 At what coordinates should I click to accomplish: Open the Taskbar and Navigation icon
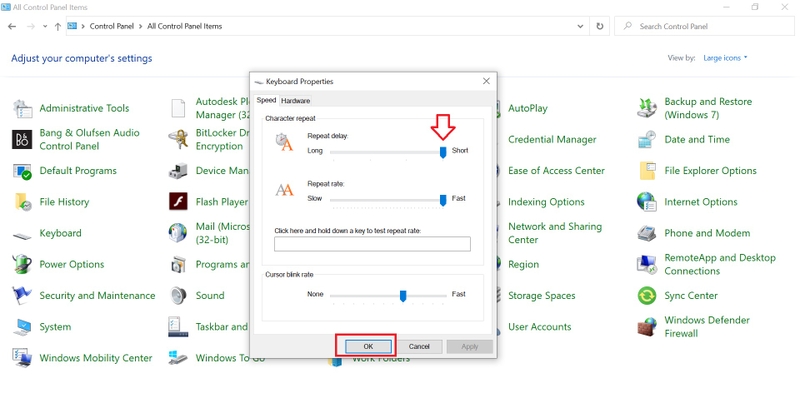pos(178,327)
